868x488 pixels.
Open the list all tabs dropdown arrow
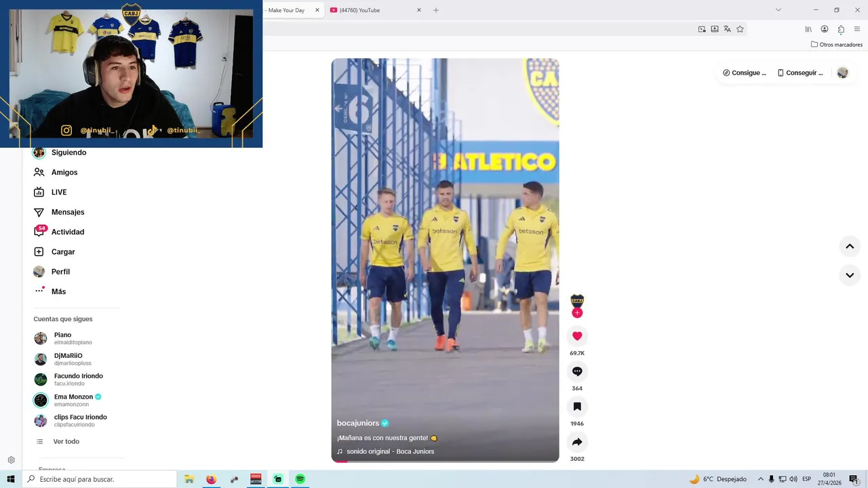pos(778,9)
